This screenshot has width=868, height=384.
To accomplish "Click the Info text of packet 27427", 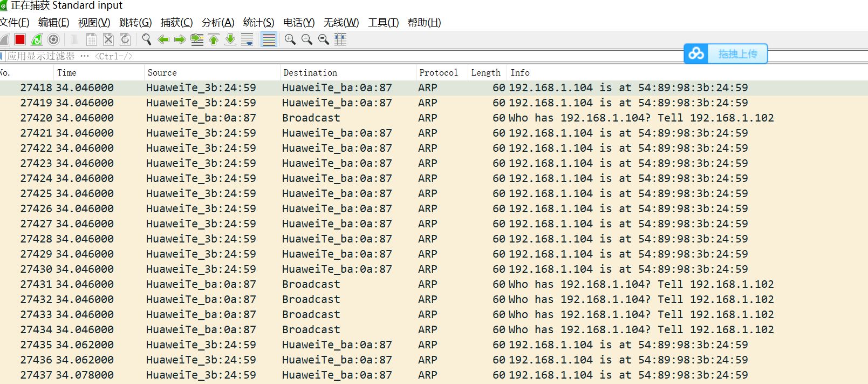I will (628, 224).
